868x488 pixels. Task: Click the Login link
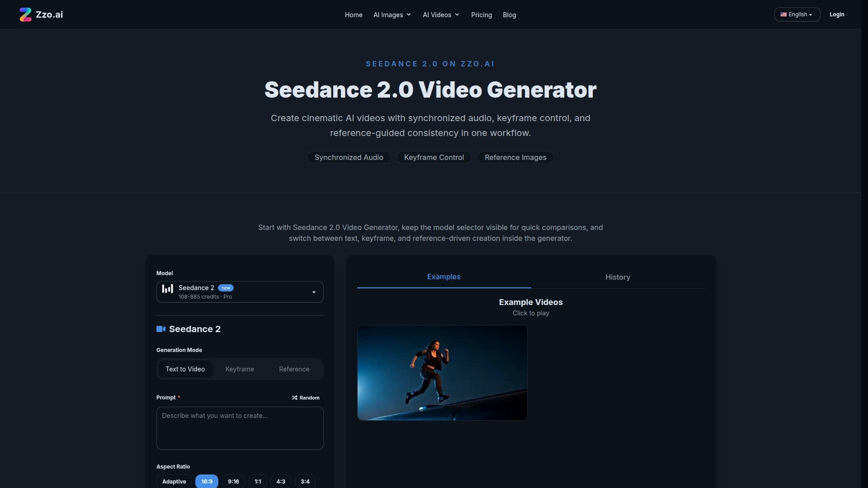[x=837, y=14]
